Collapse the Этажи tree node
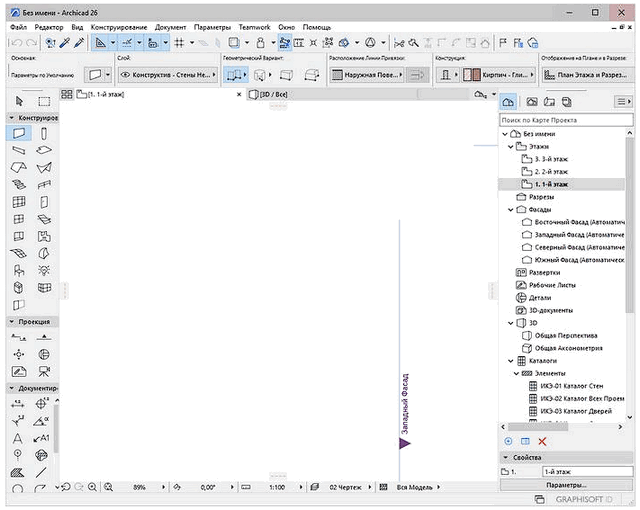This screenshot has height=510, width=640. pyautogui.click(x=511, y=146)
